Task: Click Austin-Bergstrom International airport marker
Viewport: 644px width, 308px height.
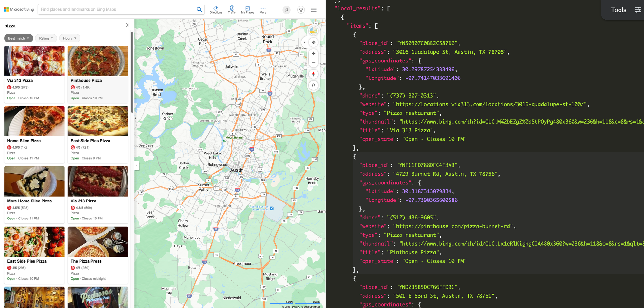Action: click(272, 209)
